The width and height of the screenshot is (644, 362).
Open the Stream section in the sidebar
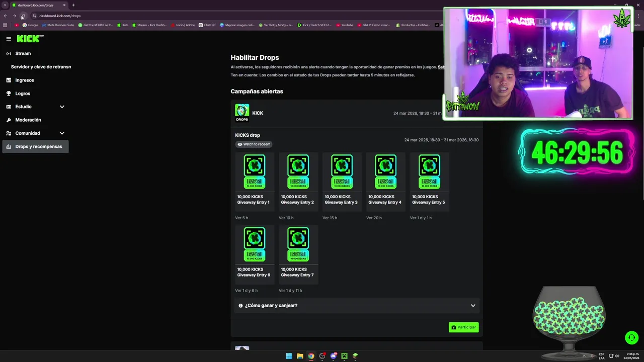tap(23, 53)
